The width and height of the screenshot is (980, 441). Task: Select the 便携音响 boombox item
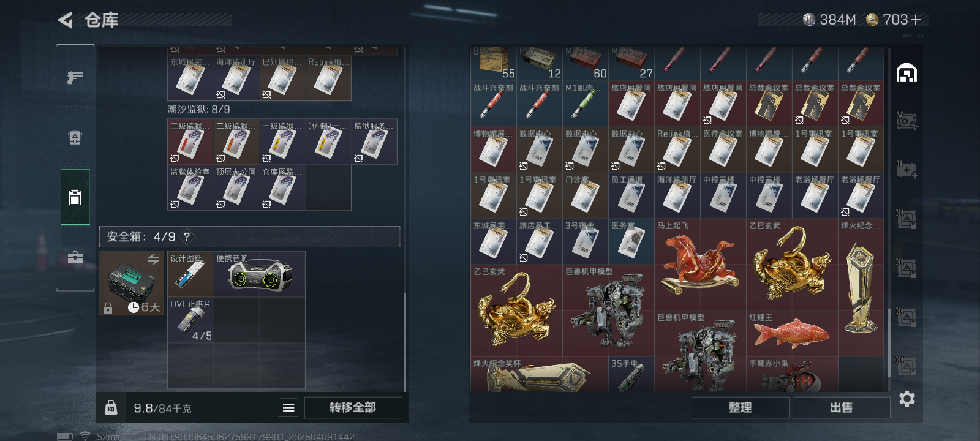(x=260, y=274)
